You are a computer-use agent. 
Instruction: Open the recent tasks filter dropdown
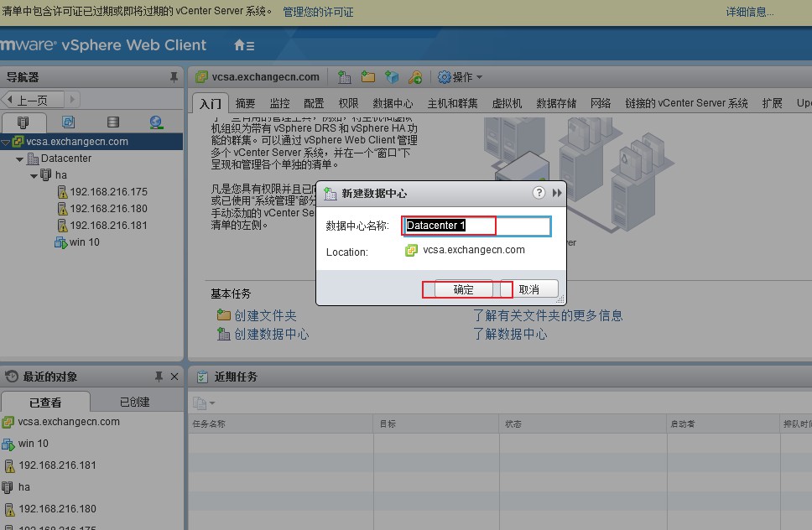click(x=204, y=403)
